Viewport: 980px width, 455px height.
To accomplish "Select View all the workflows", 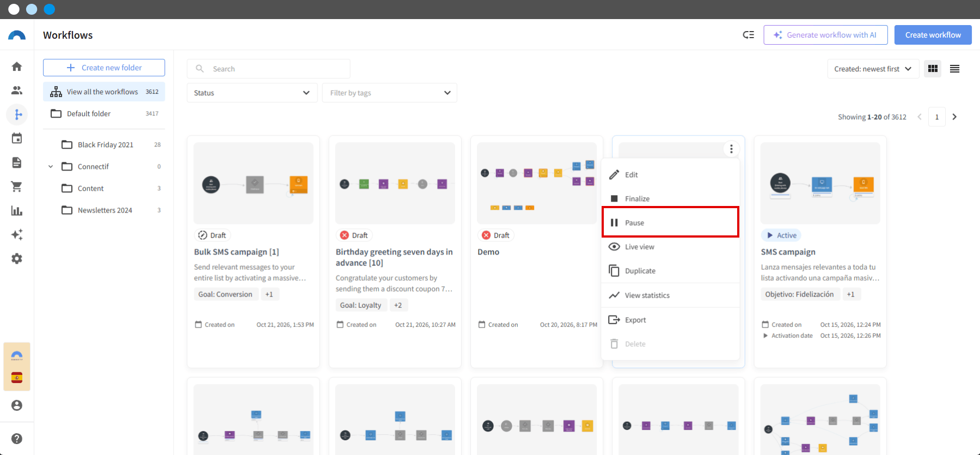I will [104, 92].
